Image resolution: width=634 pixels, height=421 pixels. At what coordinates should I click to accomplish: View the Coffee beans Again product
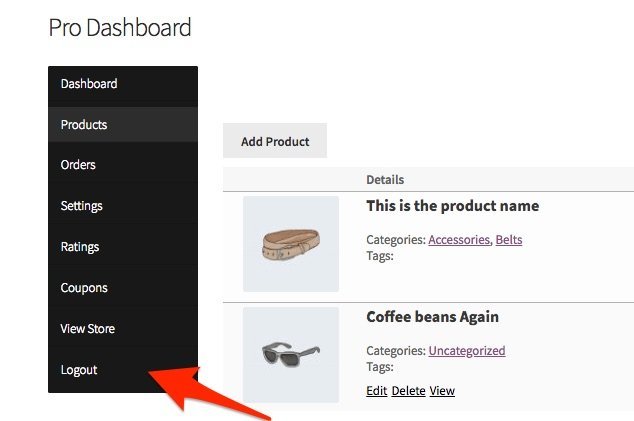(442, 391)
